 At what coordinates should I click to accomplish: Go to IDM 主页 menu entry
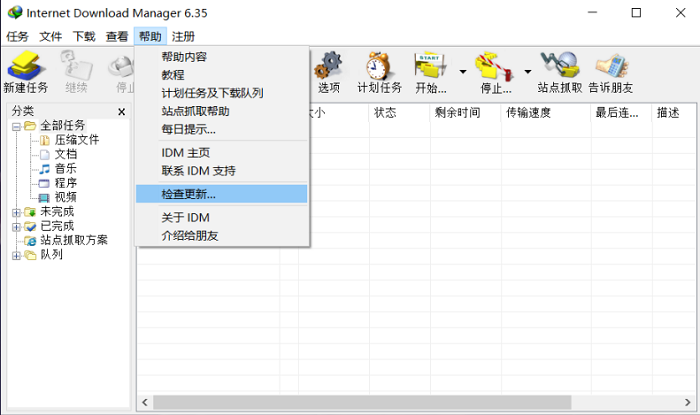pos(222,153)
